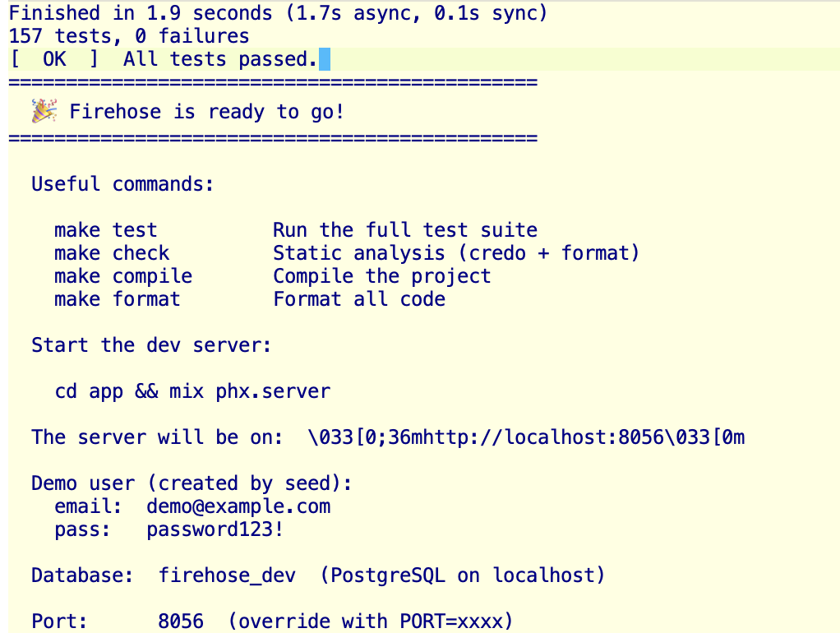Click '(PostgreSQL on localhost)' text
This screenshot has width=840, height=633.
(462, 575)
